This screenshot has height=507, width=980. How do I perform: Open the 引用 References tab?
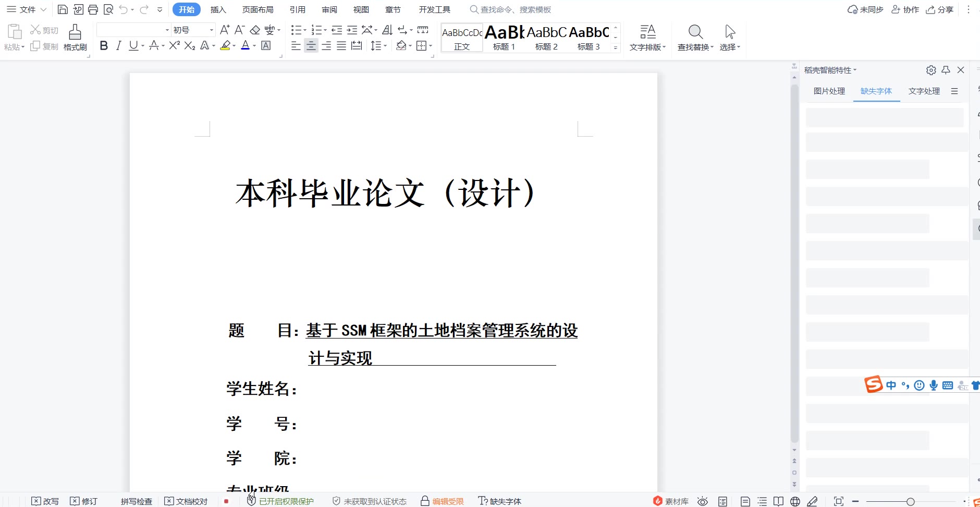tap(298, 9)
